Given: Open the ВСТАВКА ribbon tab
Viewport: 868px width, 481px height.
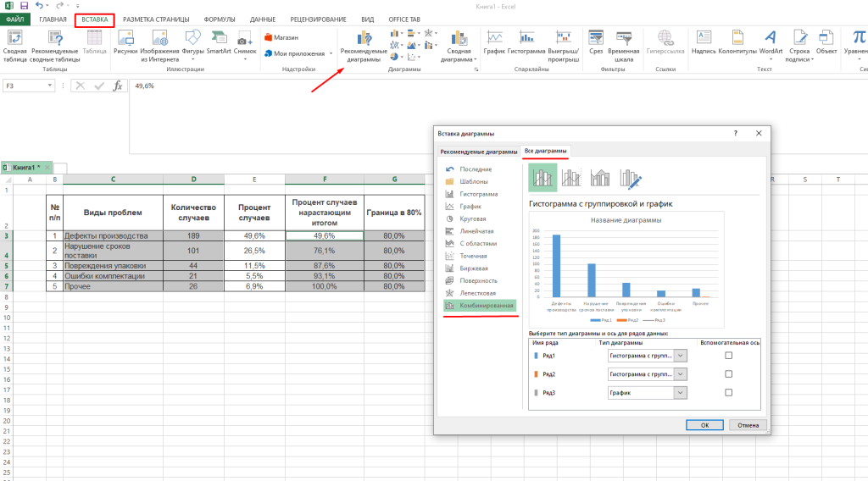Looking at the screenshot, I should [95, 19].
